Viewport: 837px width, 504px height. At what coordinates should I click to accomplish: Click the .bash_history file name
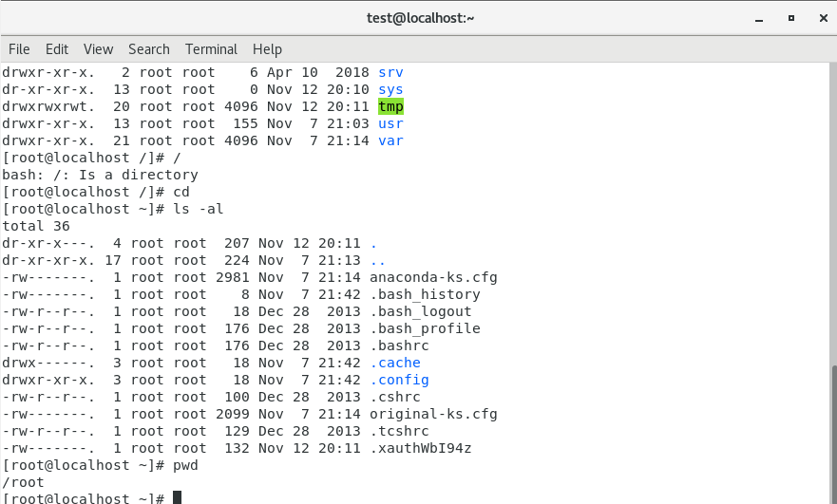tap(425, 294)
